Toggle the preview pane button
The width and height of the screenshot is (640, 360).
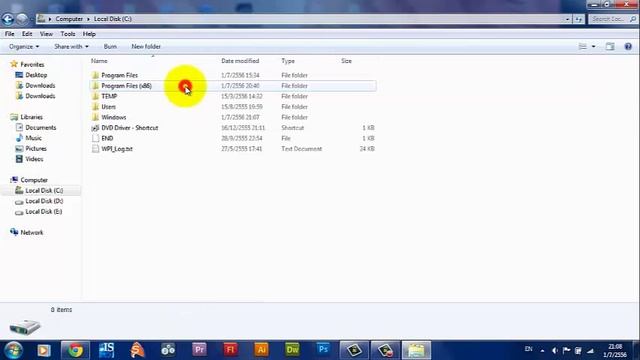coord(610,47)
